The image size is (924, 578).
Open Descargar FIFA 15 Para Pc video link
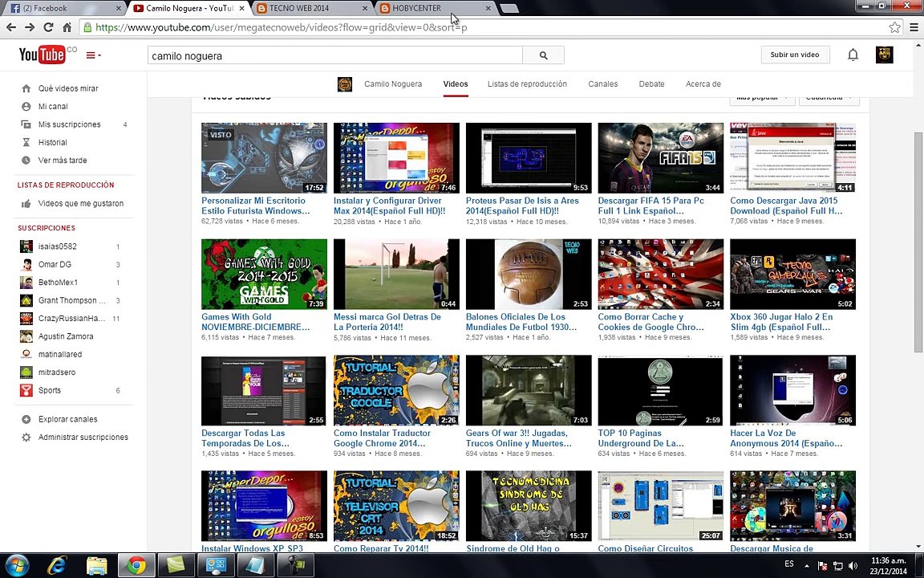(x=650, y=206)
